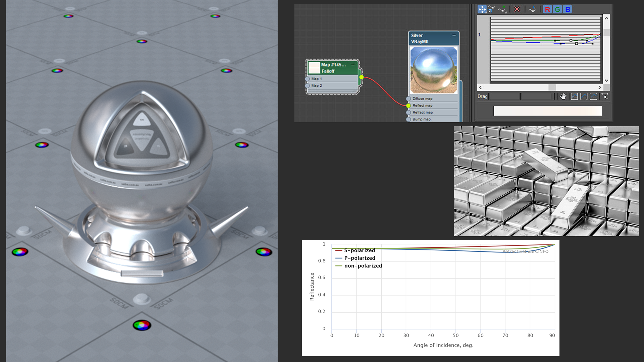Click the falloff gradient preview bar

click(548, 111)
